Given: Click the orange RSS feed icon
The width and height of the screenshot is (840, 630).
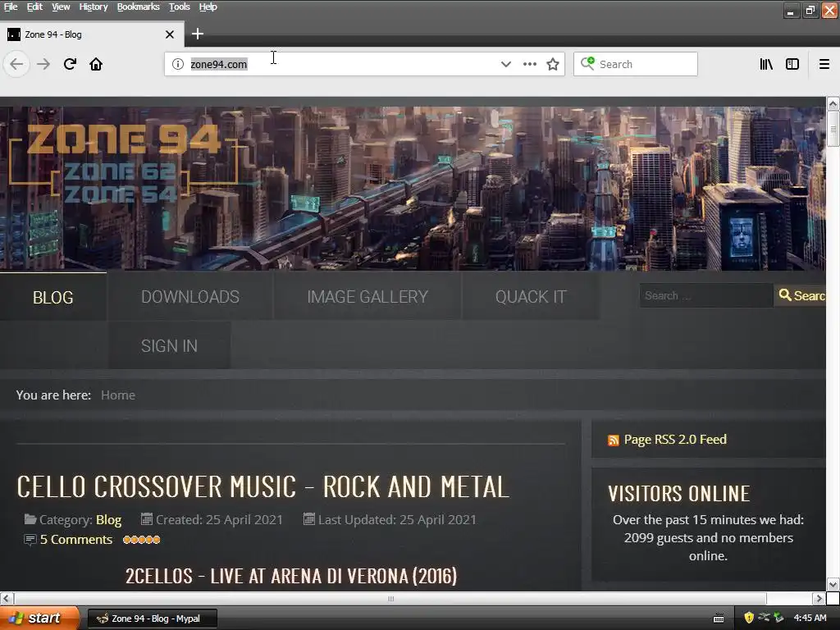Looking at the screenshot, I should point(614,441).
